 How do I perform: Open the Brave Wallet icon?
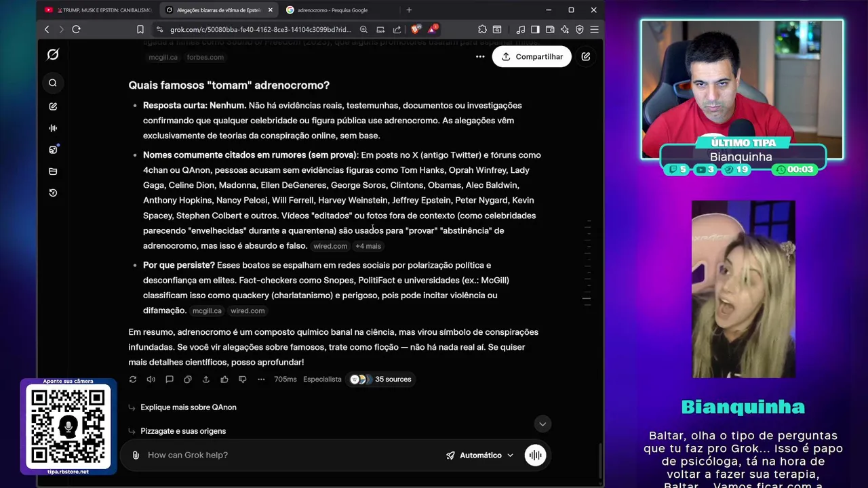(x=550, y=29)
